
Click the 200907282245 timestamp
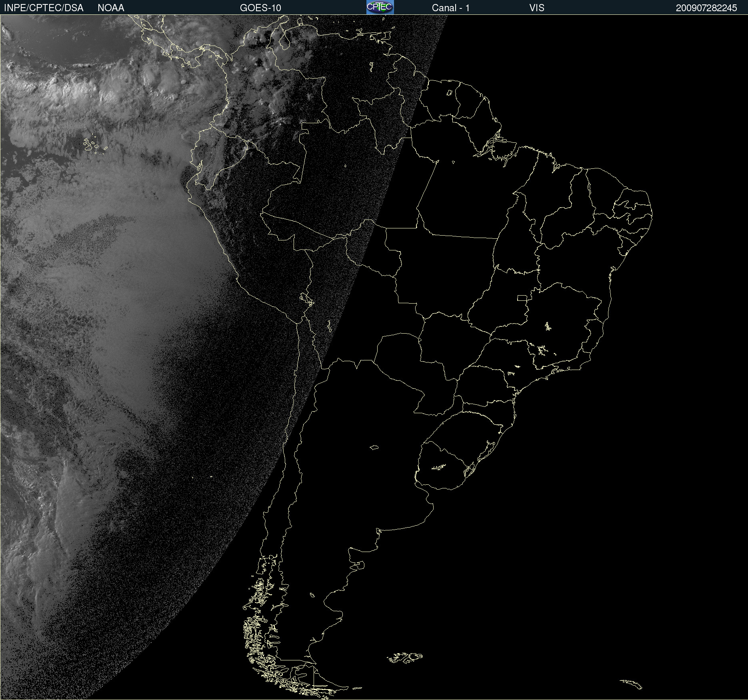[x=706, y=8]
